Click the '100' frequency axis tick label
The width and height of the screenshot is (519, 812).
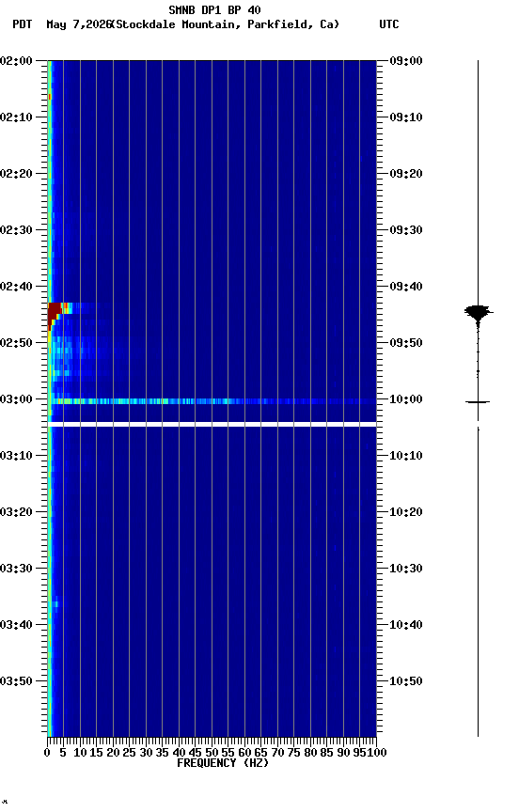click(377, 753)
